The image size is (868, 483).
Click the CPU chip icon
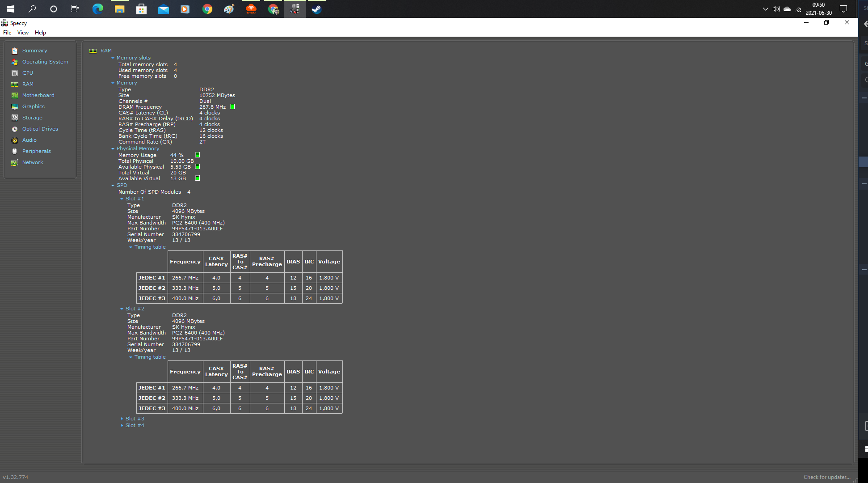(x=15, y=73)
